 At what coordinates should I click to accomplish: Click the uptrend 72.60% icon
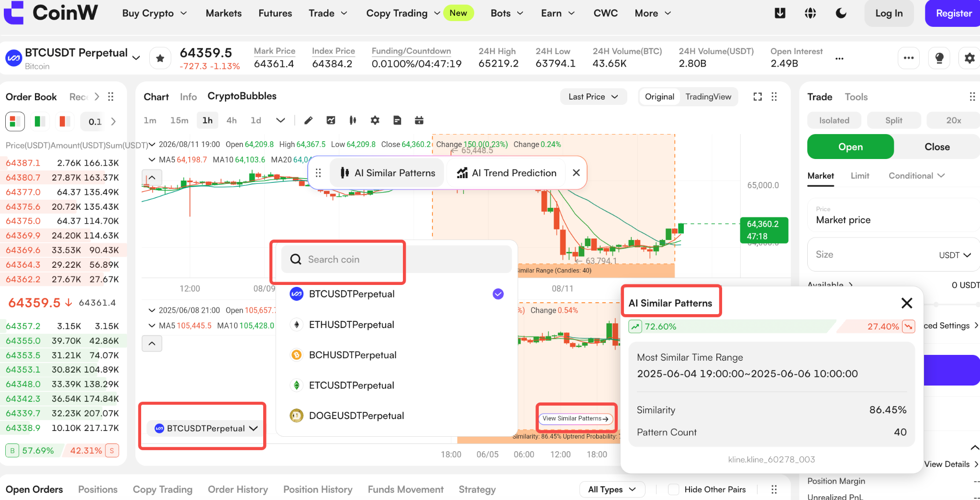(x=635, y=327)
